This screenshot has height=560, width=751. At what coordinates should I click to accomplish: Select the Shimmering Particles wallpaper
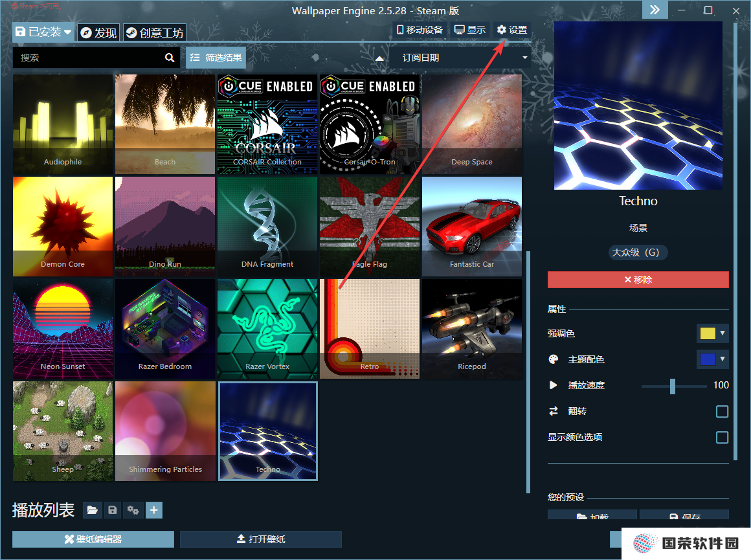pyautogui.click(x=165, y=431)
